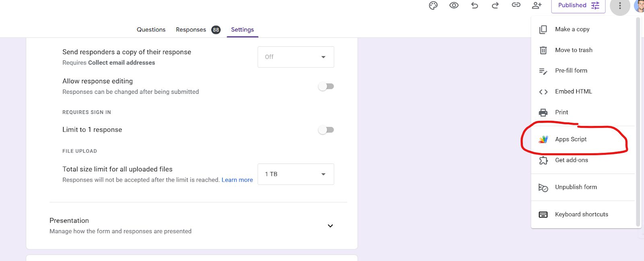Open the Learn more link
Screen dimensions: 644x261
237,180
